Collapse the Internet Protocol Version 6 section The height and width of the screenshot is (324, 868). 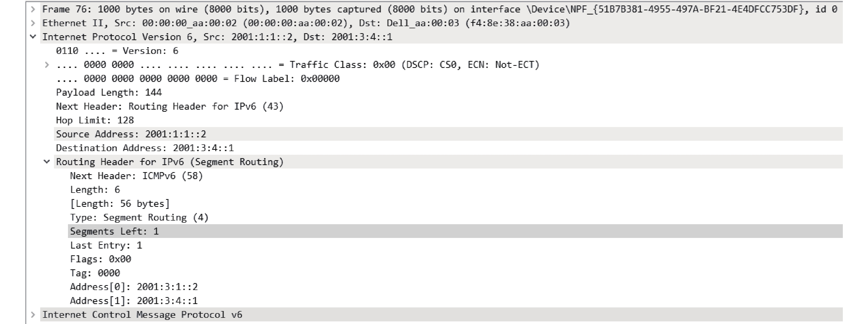[33, 37]
